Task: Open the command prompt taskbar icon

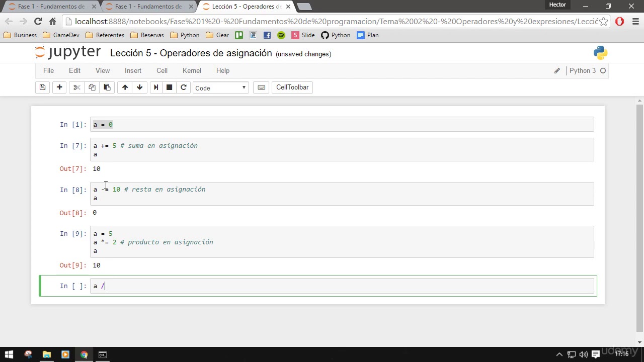Action: 102,354
